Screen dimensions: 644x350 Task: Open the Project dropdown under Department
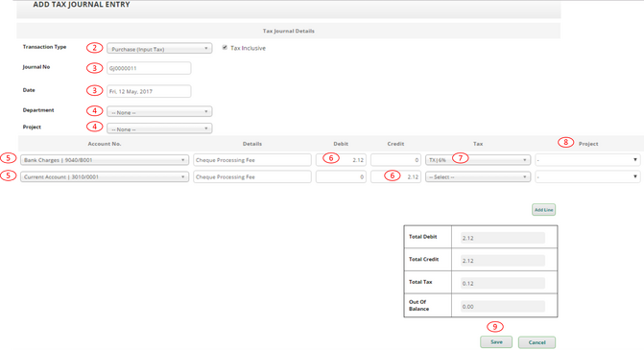[x=159, y=128]
